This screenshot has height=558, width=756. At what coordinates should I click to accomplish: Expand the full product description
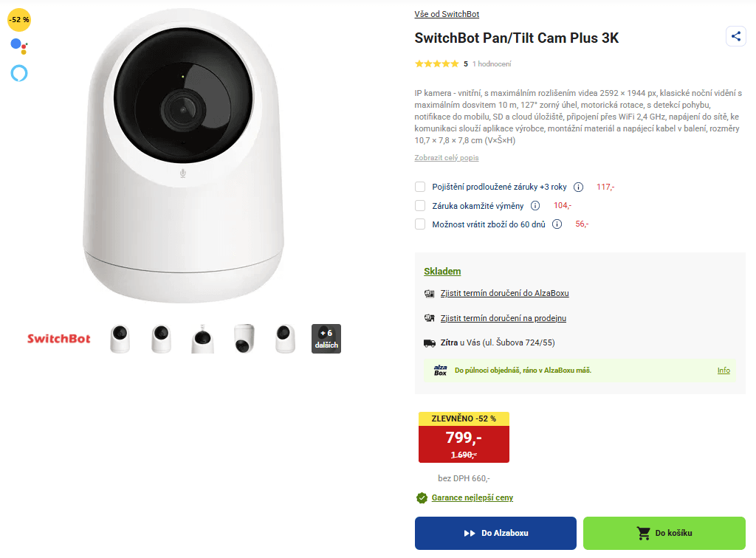(x=446, y=158)
